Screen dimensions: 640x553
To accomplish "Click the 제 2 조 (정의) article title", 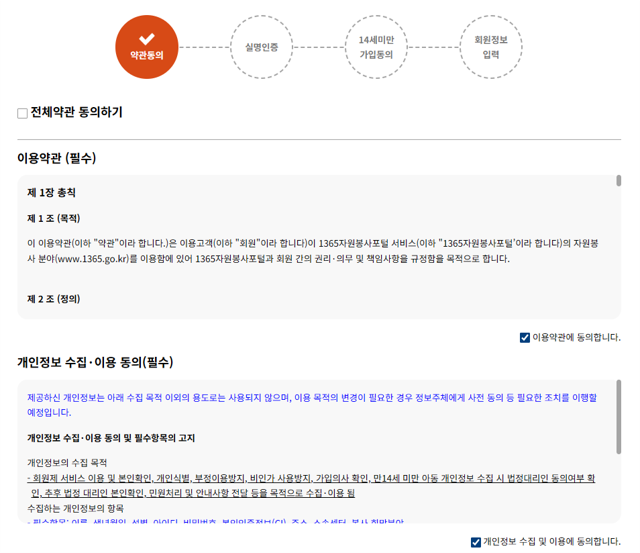I will tap(53, 298).
